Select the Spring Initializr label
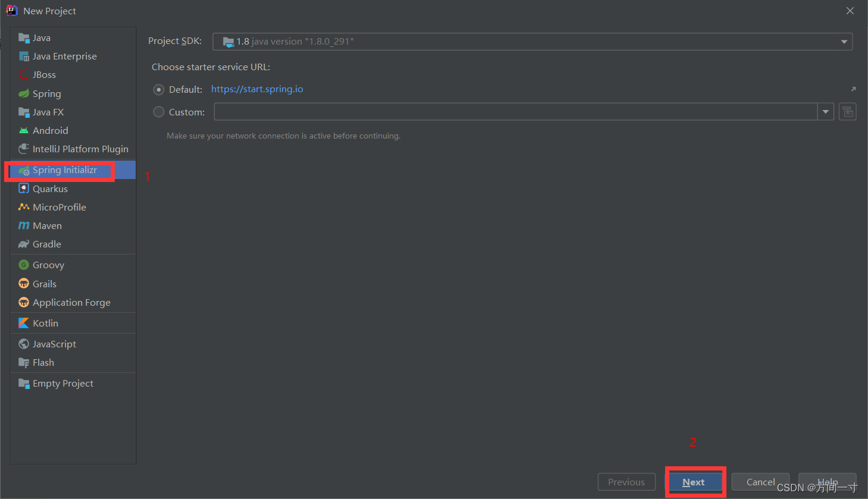The height and width of the screenshot is (499, 868). pos(65,170)
